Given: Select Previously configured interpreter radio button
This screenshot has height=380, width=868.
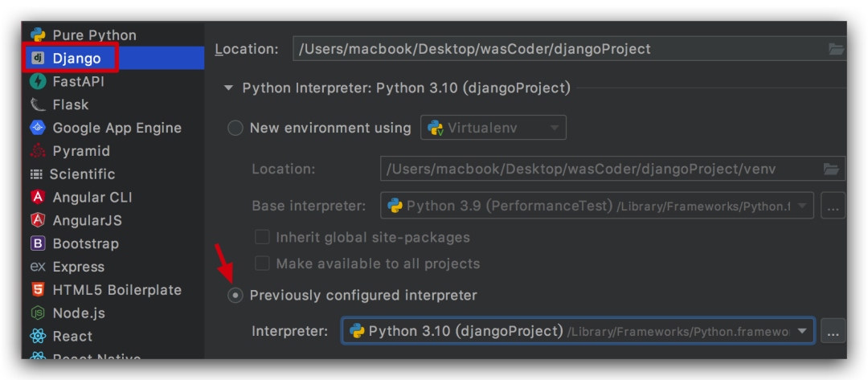Looking at the screenshot, I should 235,296.
